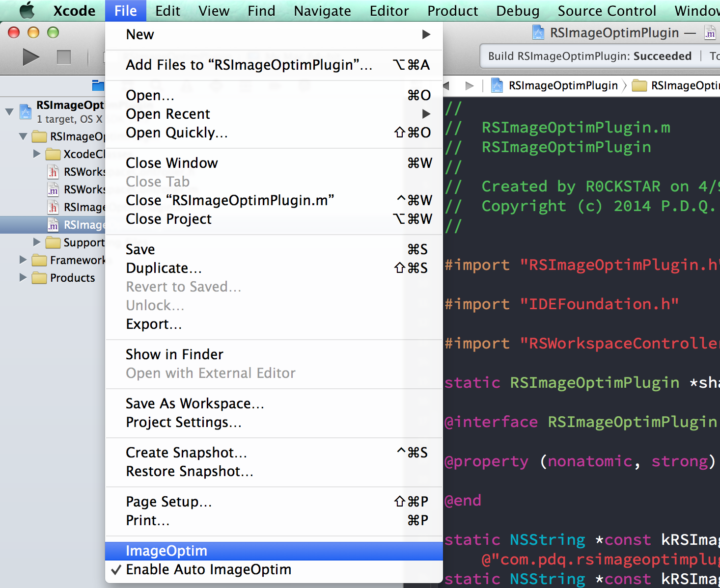The height and width of the screenshot is (588, 720).
Task: Open the Source Control menu
Action: pos(607,11)
